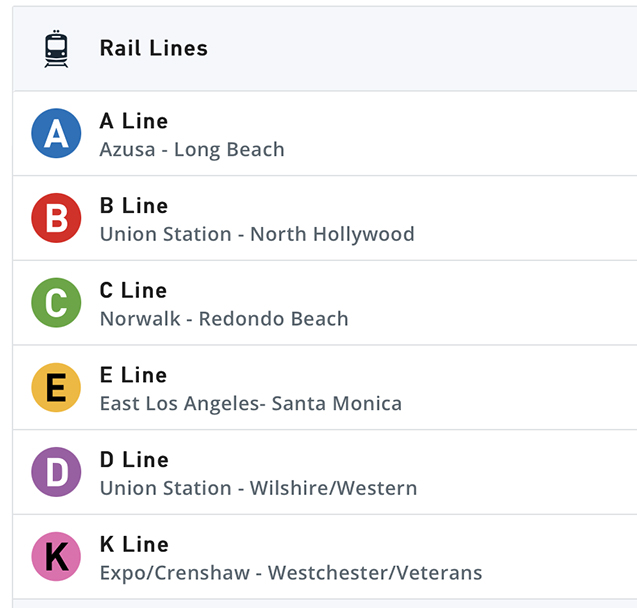Pick East Los Angeles- Santa Monica route
The image size is (637, 608).
[251, 404]
